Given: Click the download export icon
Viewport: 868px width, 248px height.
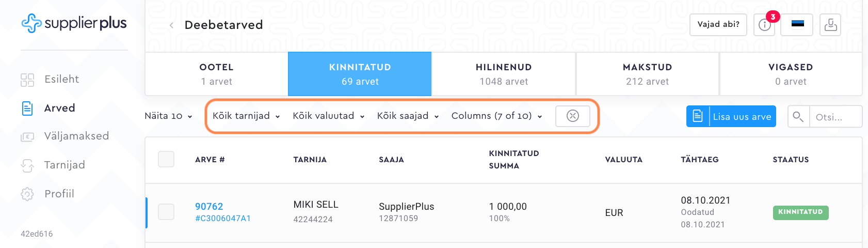Looking at the screenshot, I should [830, 25].
